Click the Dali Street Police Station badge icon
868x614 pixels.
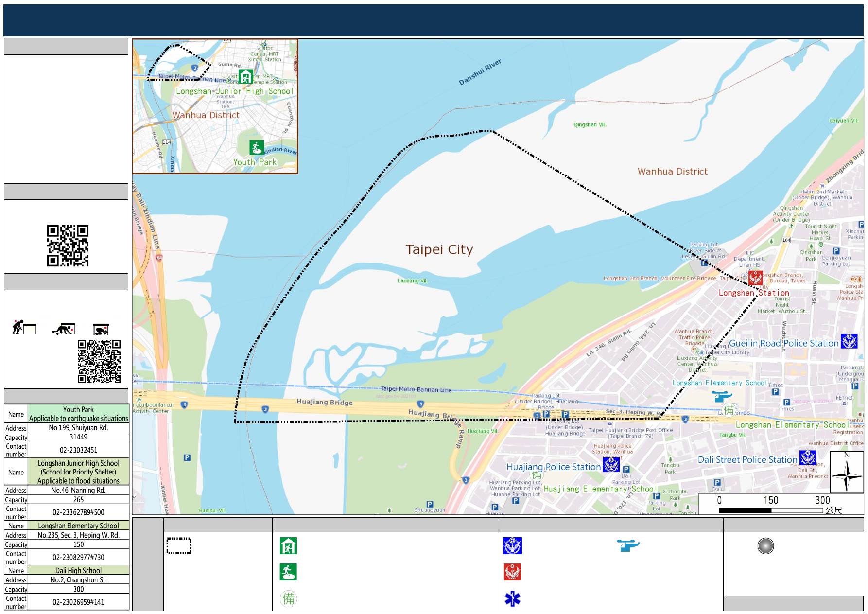coord(808,458)
